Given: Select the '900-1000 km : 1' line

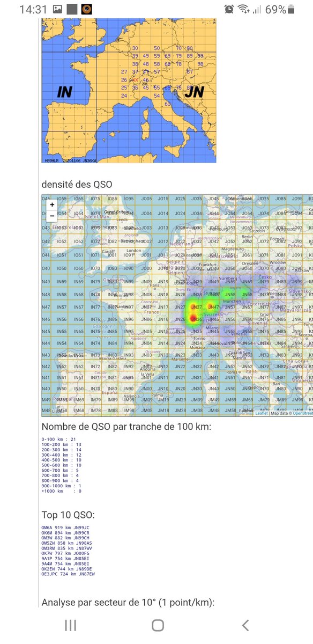Looking at the screenshot, I should [x=61, y=486].
